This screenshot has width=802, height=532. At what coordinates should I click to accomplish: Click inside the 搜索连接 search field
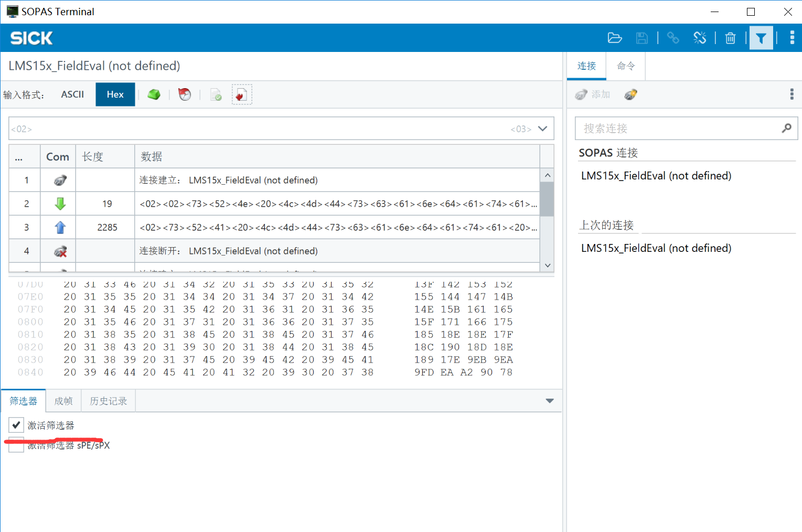[x=677, y=128]
